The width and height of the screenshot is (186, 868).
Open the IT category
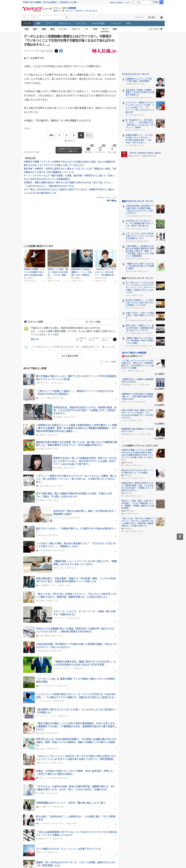86,29
